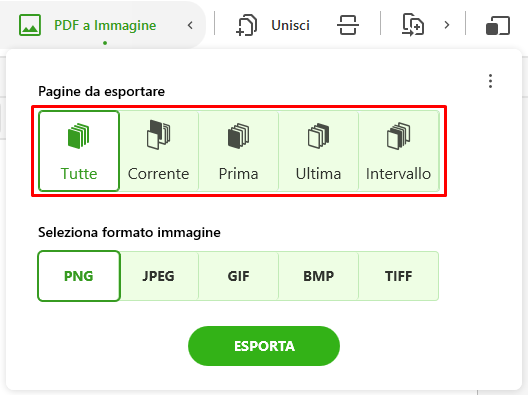Pick GIF image format

(x=238, y=276)
